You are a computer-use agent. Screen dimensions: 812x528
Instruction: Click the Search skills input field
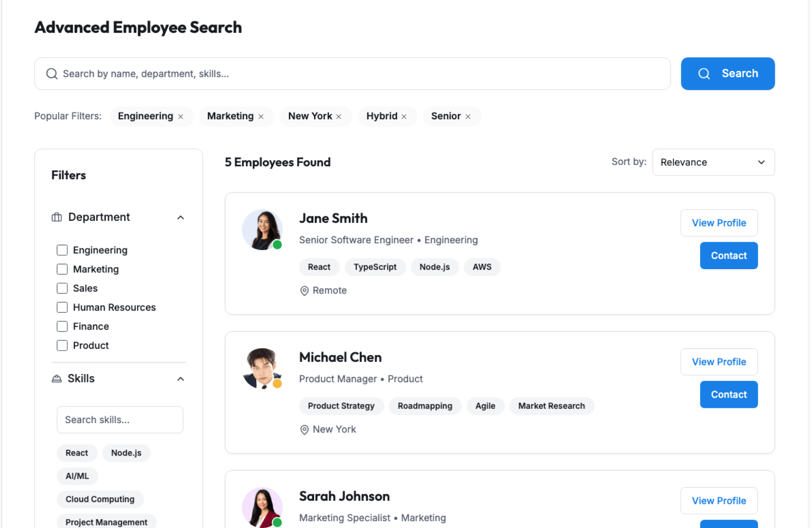coord(120,420)
